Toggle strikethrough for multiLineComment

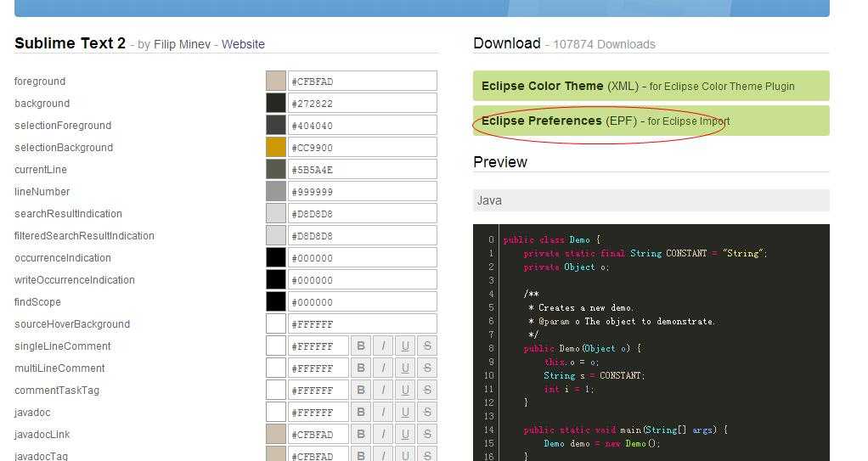coord(427,368)
